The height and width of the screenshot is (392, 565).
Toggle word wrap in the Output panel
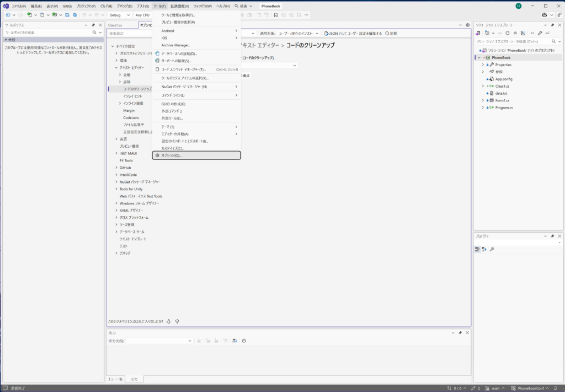(234, 341)
